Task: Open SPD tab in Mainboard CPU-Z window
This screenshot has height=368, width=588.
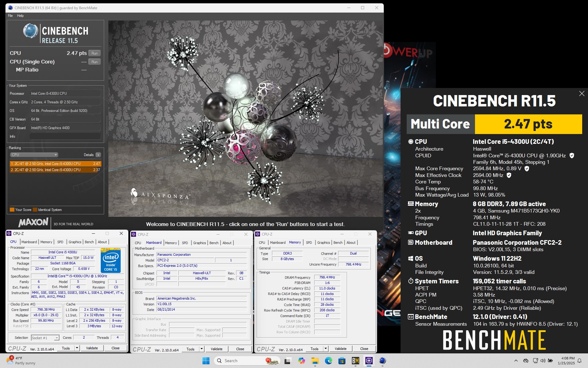Action: point(185,243)
